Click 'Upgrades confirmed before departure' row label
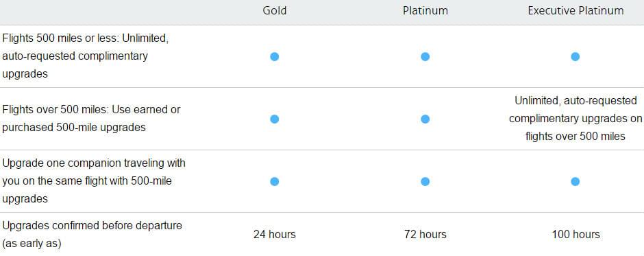 click(92, 235)
